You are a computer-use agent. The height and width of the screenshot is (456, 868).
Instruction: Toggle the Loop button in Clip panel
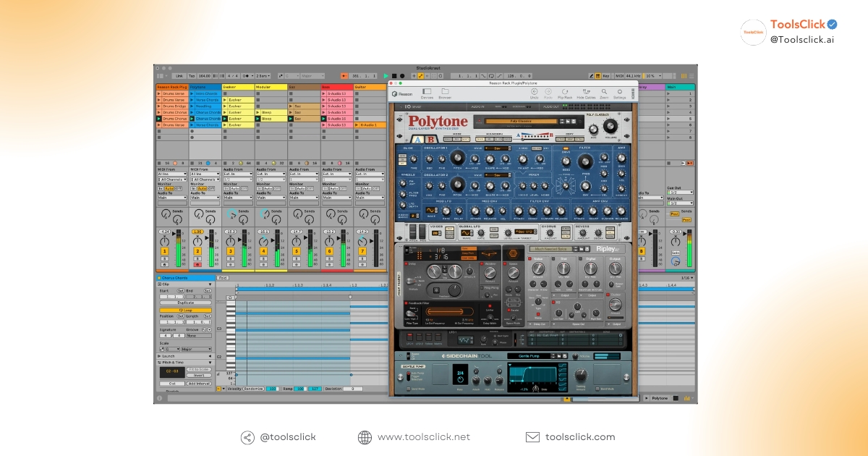(186, 309)
